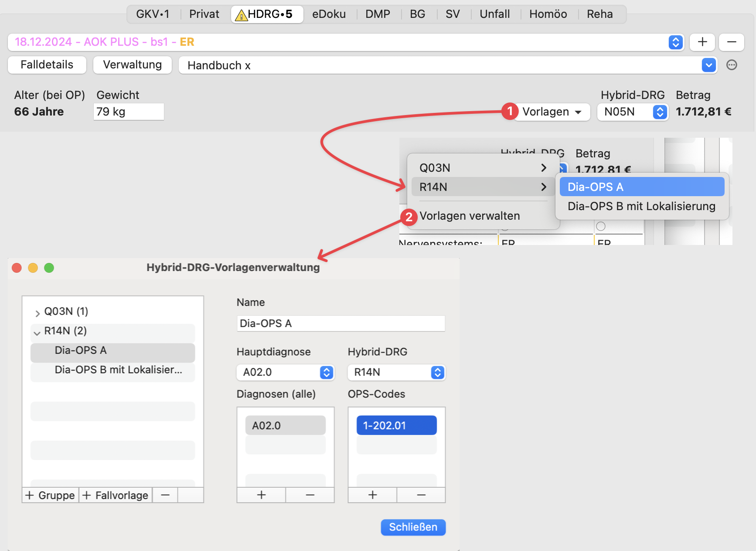Screen dimensions: 756x551
Task: Open the Hauptdiagnose A02.0 dropdown
Action: pyautogui.click(x=286, y=372)
